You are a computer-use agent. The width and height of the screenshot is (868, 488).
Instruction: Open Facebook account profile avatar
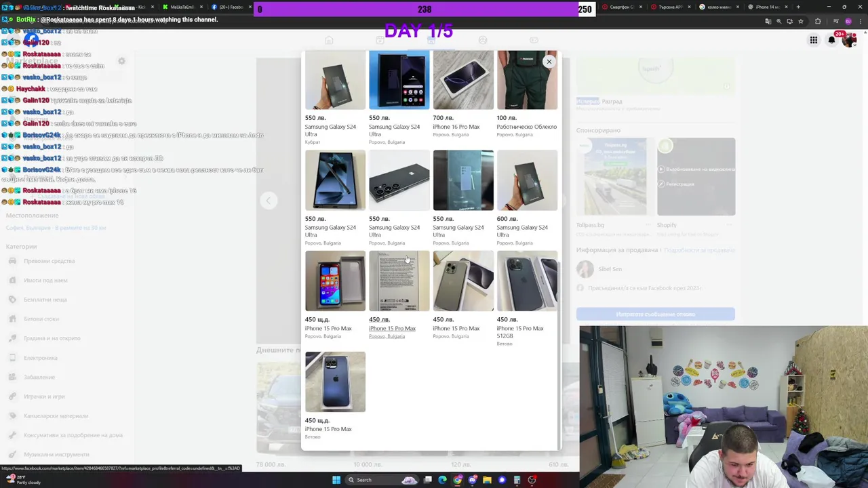point(849,40)
